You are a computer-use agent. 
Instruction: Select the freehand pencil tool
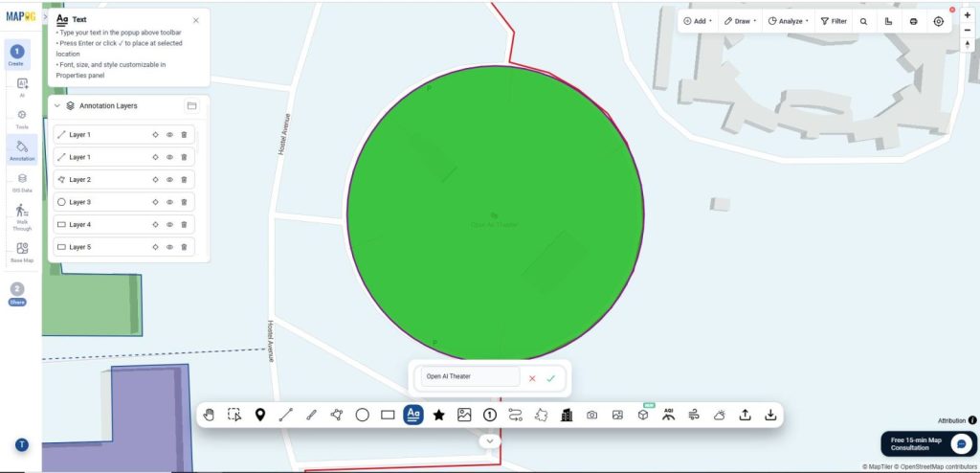coord(311,415)
